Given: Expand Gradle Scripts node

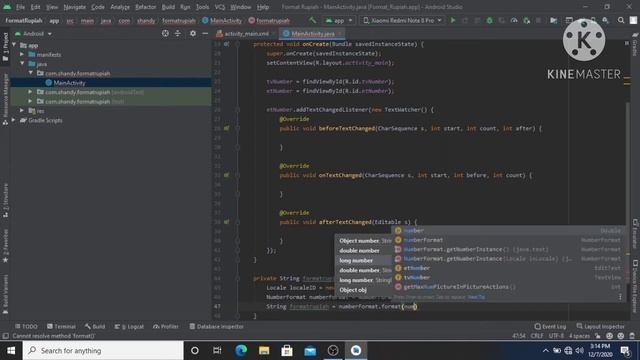Looking at the screenshot, I should 14,120.
